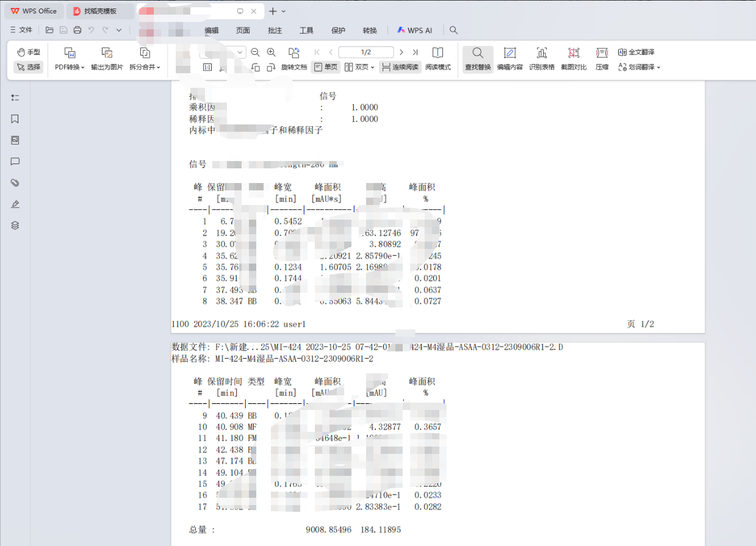
Task: Activate the Select tool
Action: click(x=29, y=67)
